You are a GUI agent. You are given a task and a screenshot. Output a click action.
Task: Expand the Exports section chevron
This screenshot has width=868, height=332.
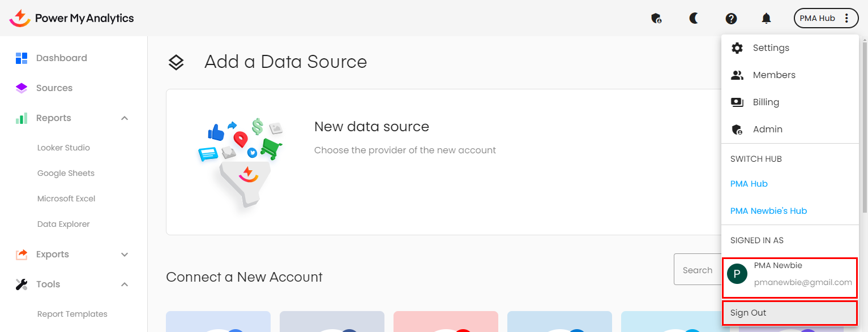125,255
